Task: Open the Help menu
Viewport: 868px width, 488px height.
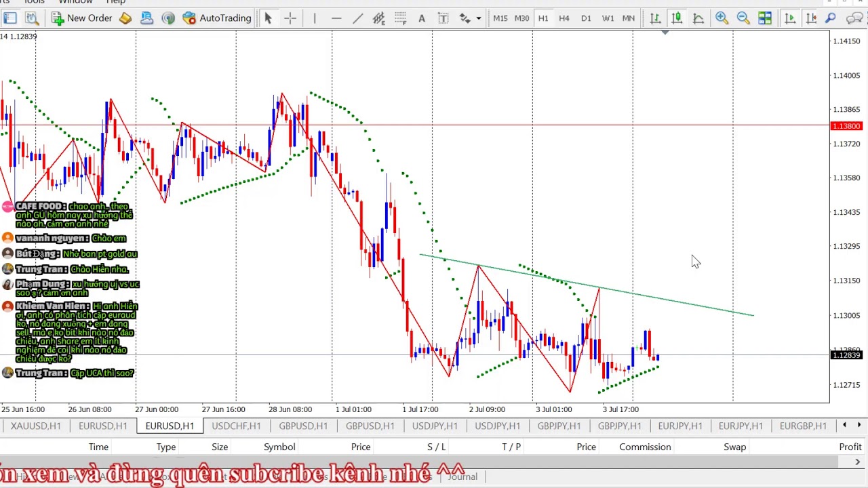Action: pos(116,2)
